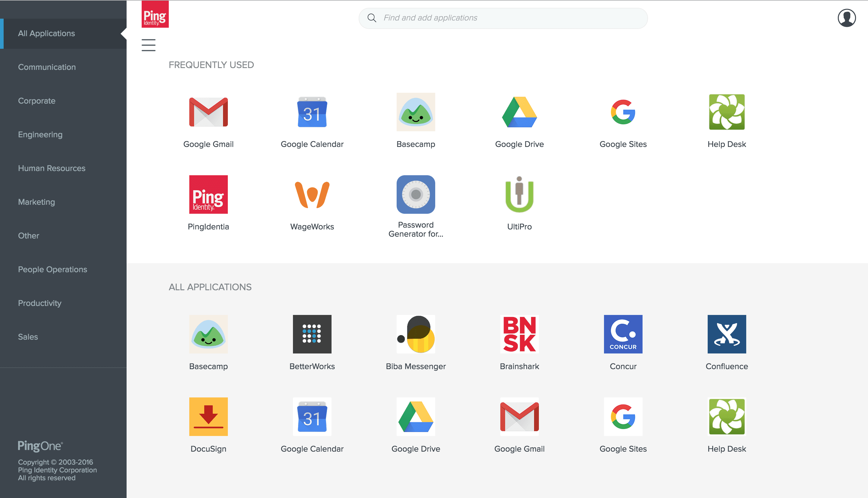The height and width of the screenshot is (498, 868).
Task: Open the Confluence app icon
Action: click(x=727, y=334)
